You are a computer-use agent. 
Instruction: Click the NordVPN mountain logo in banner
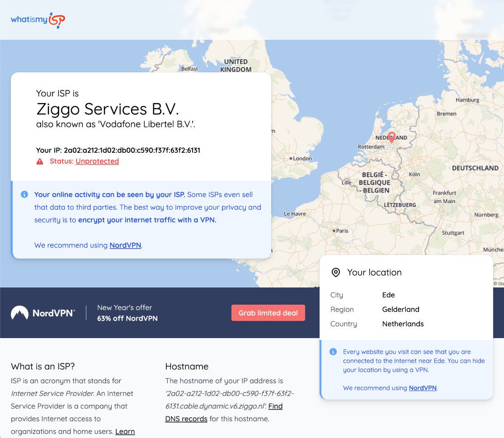pos(19,313)
